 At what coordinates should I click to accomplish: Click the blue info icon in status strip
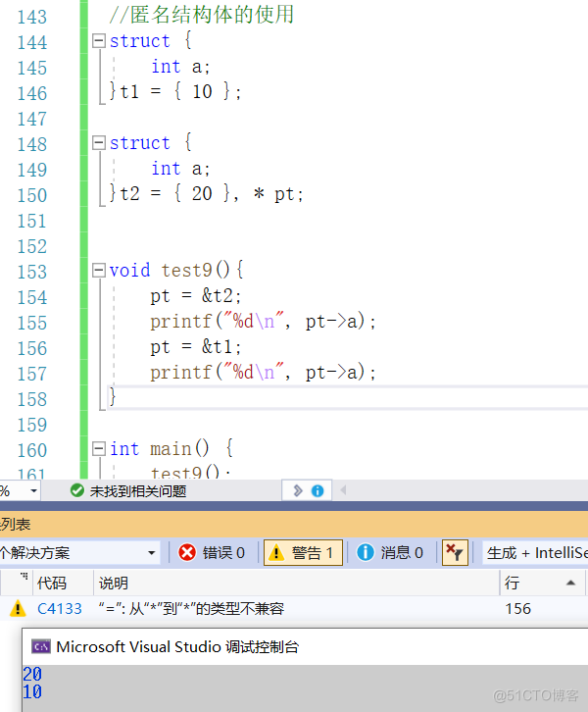click(318, 490)
